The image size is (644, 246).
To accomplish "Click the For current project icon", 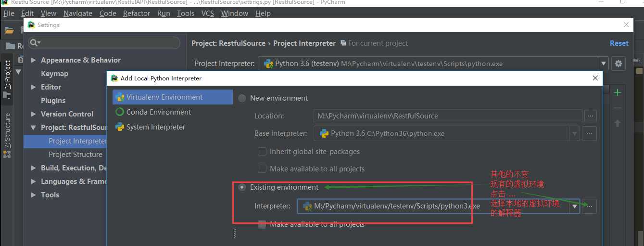I will [343, 43].
